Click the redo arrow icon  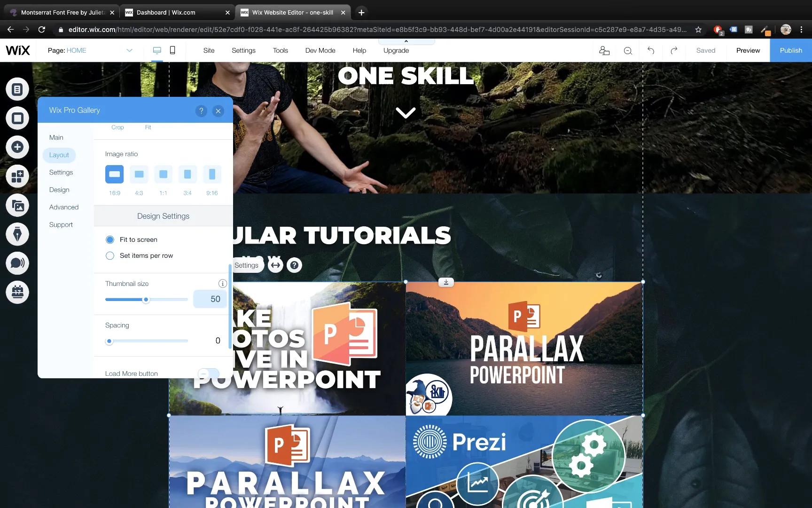674,50
